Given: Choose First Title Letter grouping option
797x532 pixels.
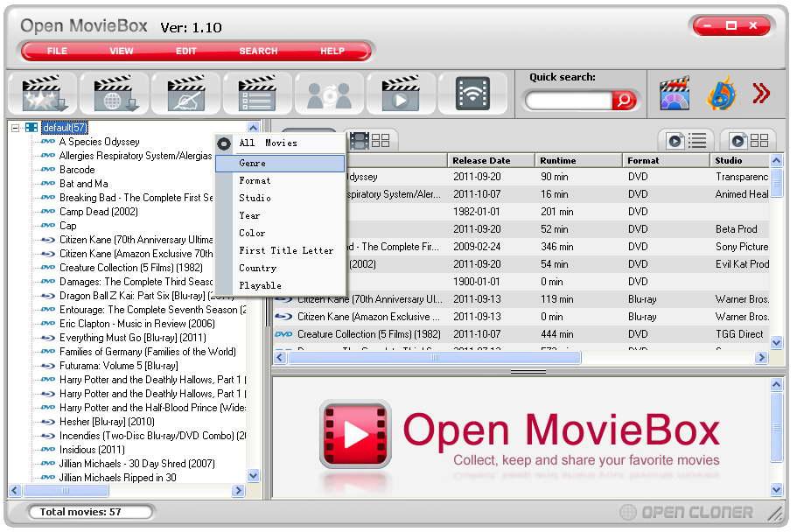Looking at the screenshot, I should pos(280,250).
